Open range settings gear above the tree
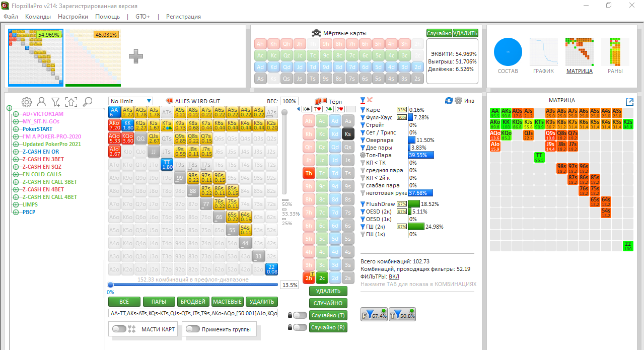The width and height of the screenshot is (644, 350). [27, 102]
